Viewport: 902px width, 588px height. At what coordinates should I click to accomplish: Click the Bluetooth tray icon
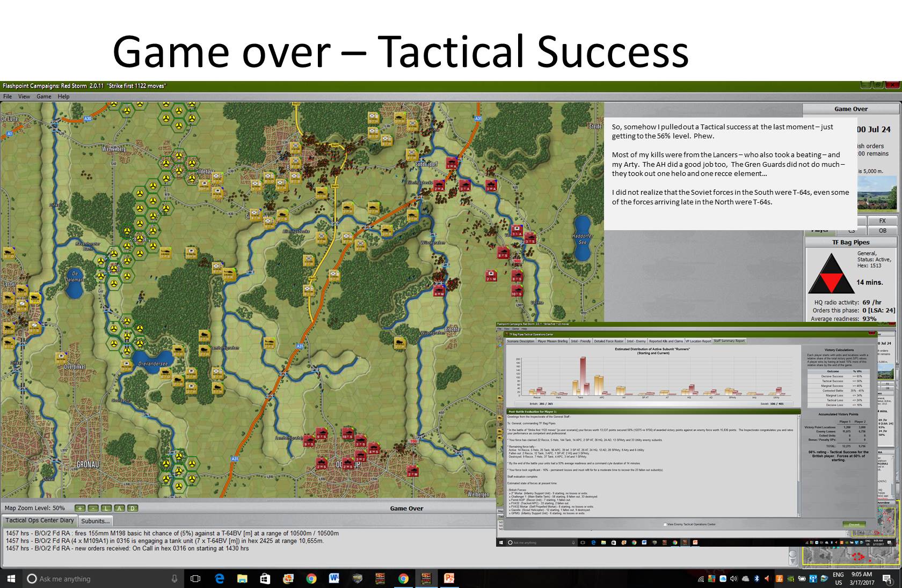(756, 579)
